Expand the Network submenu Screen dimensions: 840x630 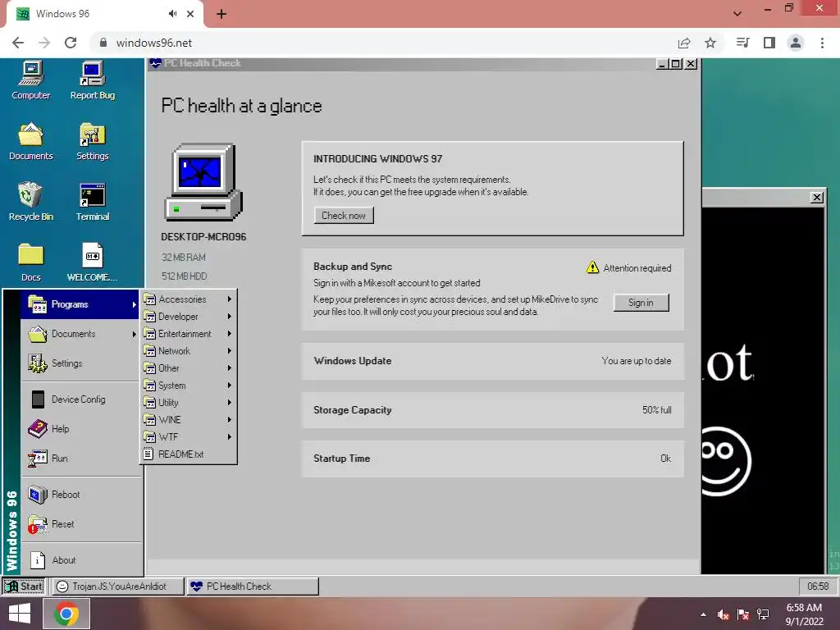tap(188, 351)
